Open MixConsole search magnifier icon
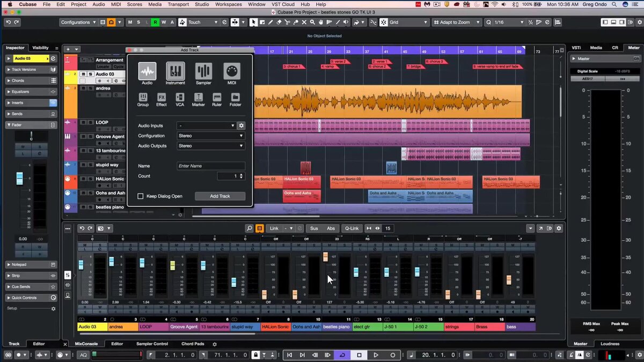644x362 pixels. (x=250, y=228)
